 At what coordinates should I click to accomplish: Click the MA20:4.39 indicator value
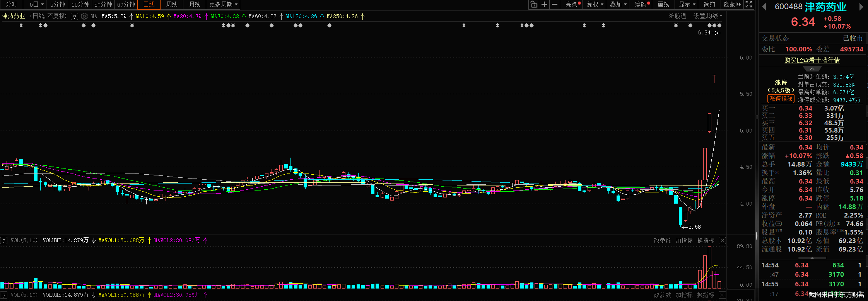[187, 16]
